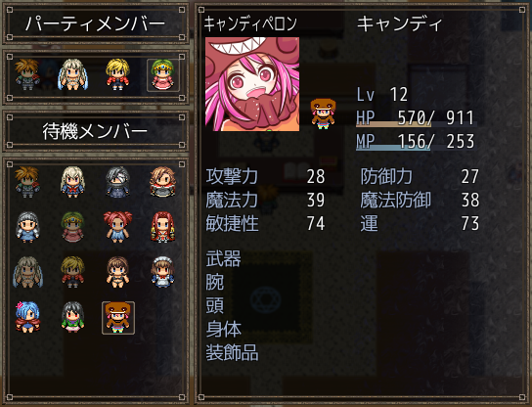Pick the eyepatch gray-haired standby member
This screenshot has width=532, height=407.
(x=117, y=182)
